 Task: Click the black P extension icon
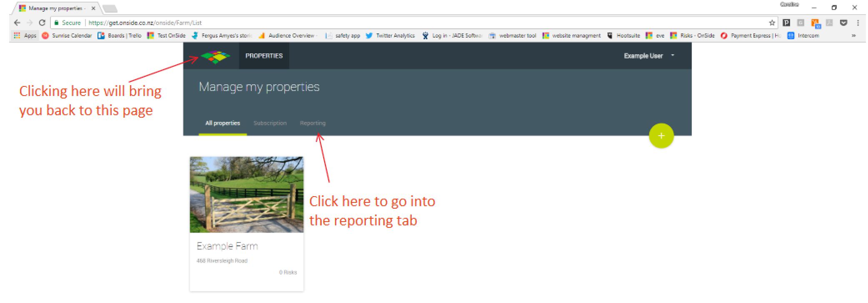click(x=786, y=23)
